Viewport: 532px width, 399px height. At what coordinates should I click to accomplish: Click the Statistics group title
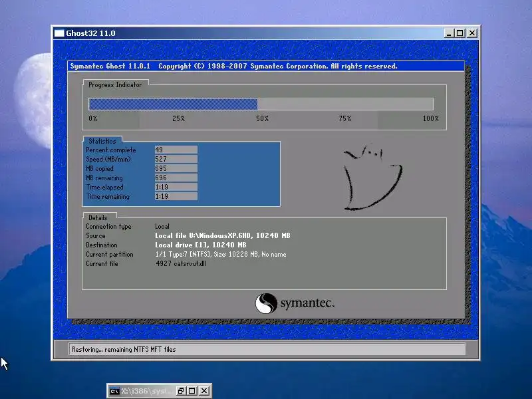pyautogui.click(x=102, y=141)
